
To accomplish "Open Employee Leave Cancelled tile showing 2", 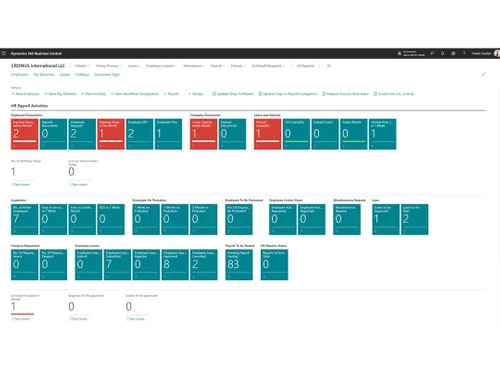I will tap(204, 265).
